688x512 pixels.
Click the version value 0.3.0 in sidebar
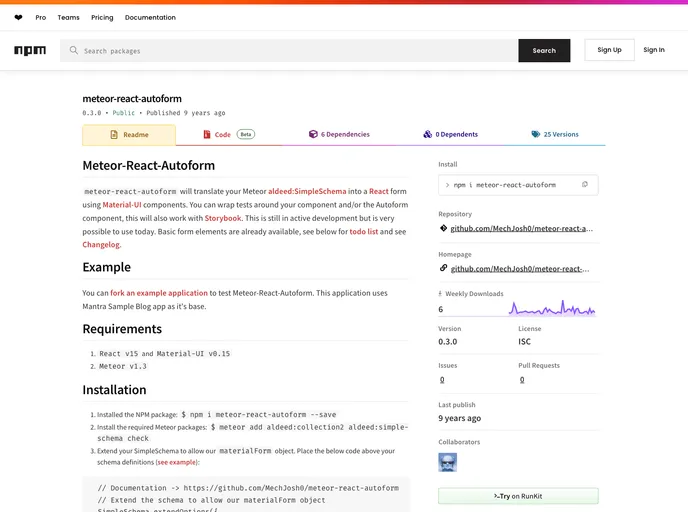pyautogui.click(x=448, y=342)
